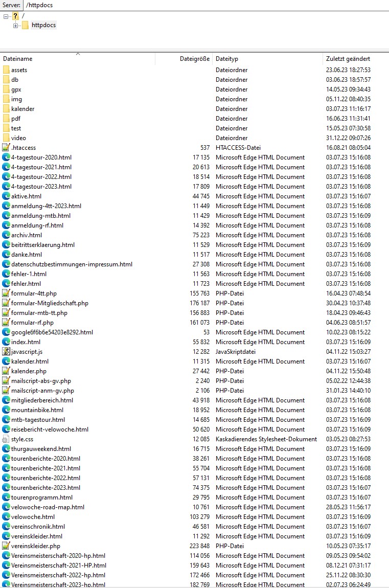
Task: Click the PHP icon of formular-Mitgliedschaft.php
Action: point(6,303)
